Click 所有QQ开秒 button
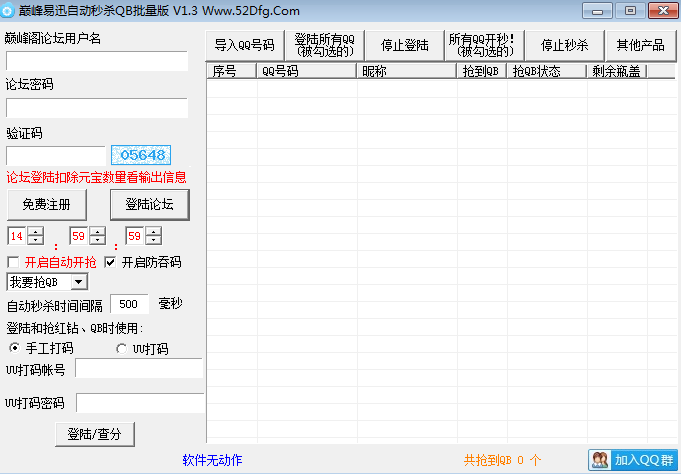 [x=485, y=45]
